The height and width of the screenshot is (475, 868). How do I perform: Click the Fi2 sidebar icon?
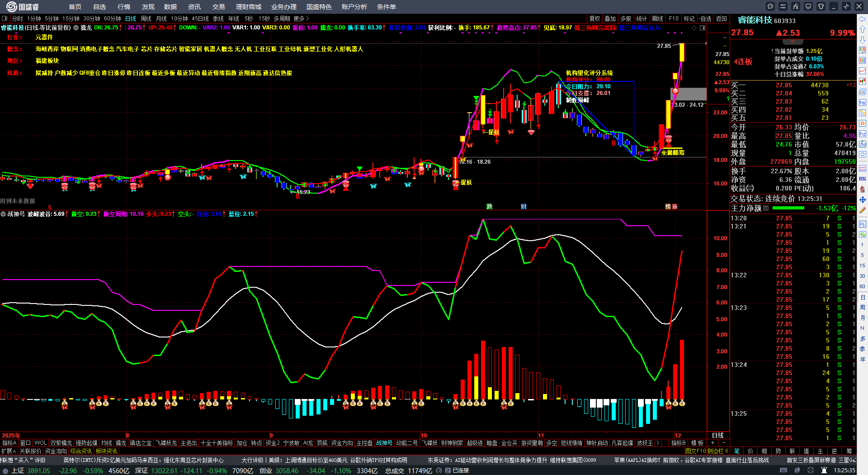point(863,134)
